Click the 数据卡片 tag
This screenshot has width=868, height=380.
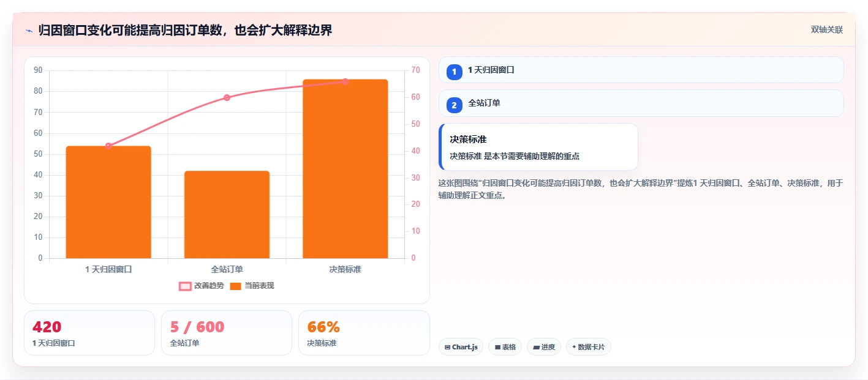click(x=589, y=347)
